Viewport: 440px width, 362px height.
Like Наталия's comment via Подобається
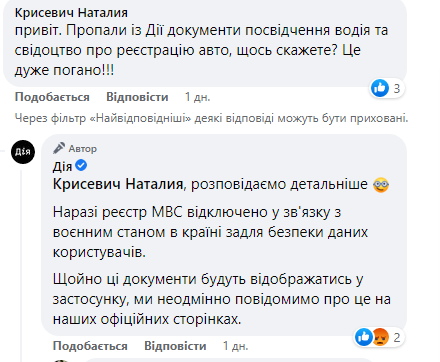tap(52, 97)
